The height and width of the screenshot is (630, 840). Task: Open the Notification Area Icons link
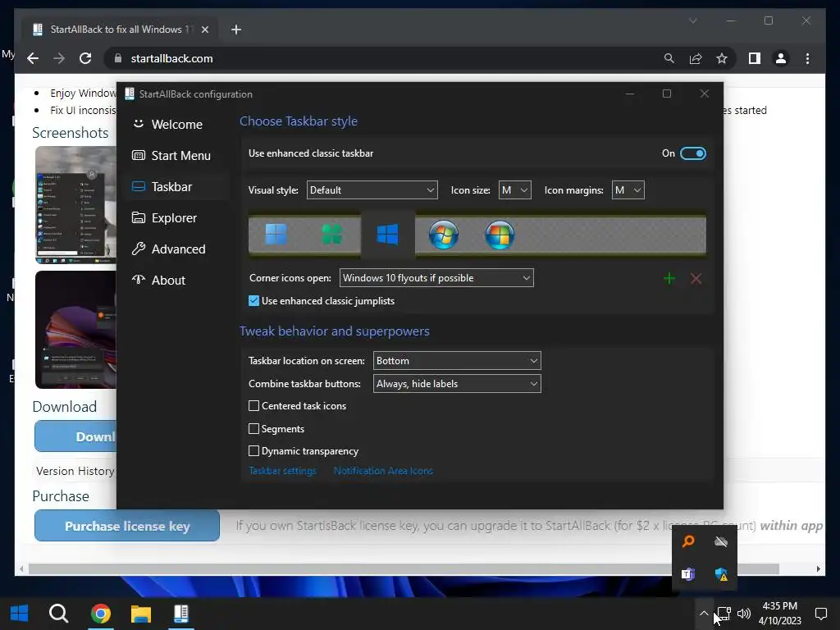pos(383,471)
